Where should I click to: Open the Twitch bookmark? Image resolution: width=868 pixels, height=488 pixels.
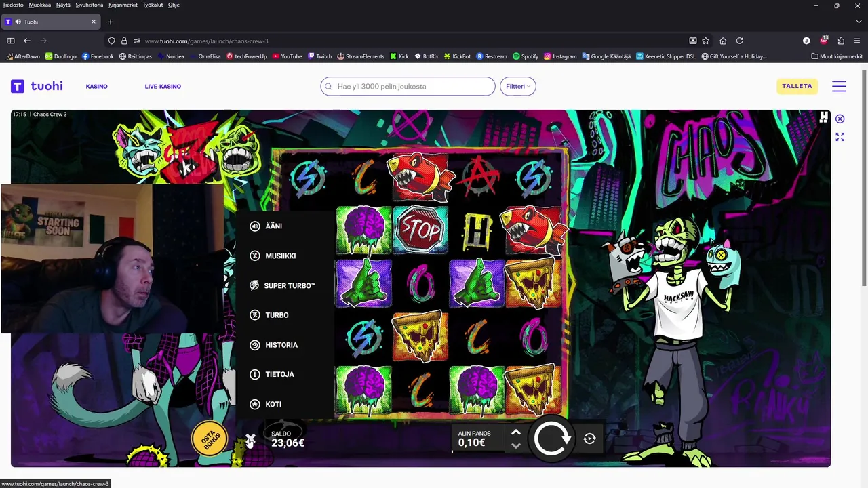pos(319,56)
